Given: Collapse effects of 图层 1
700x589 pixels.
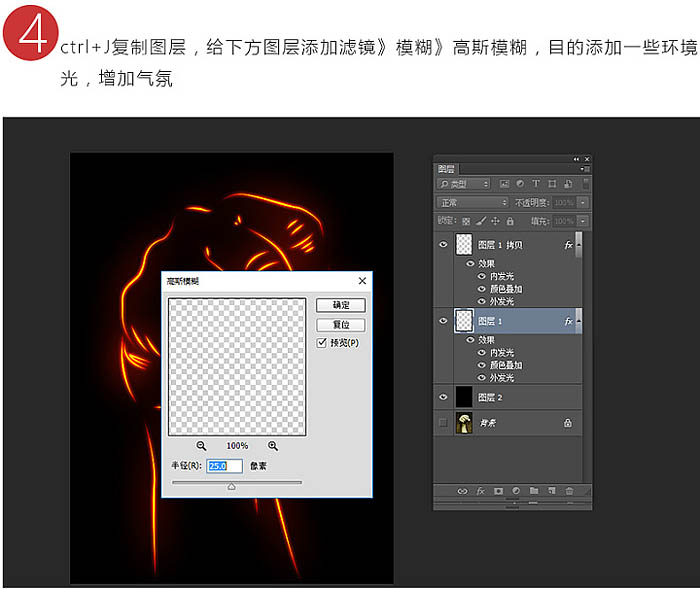Looking at the screenshot, I should 579,321.
